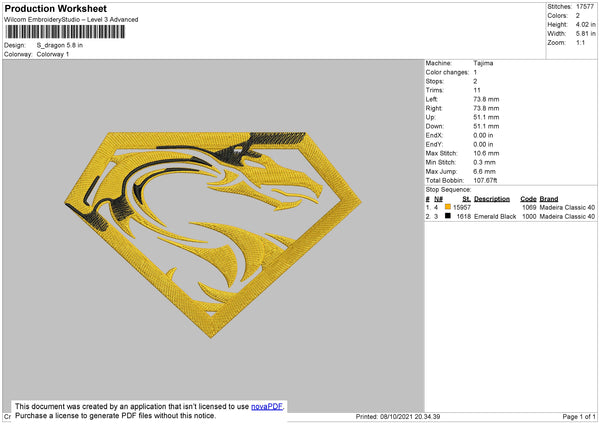Select the Left value '73.8 mm'
The height and width of the screenshot is (424, 600).
click(486, 99)
